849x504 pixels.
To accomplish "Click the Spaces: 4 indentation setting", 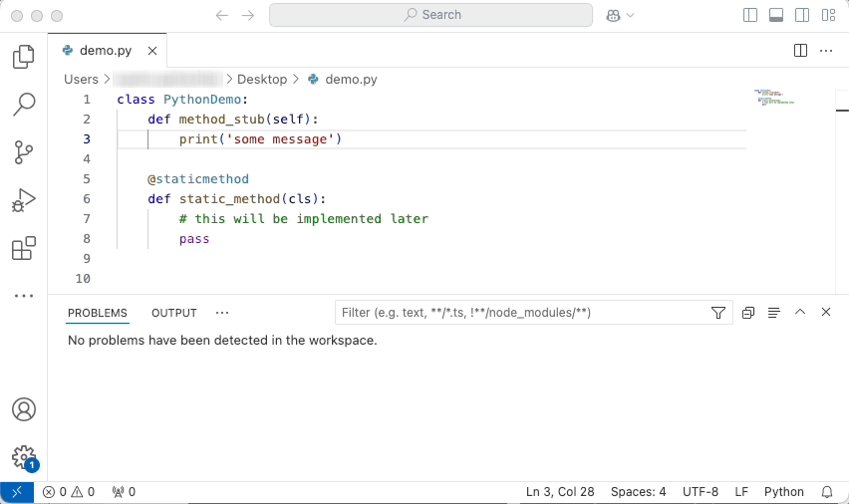I will pyautogui.click(x=638, y=492).
